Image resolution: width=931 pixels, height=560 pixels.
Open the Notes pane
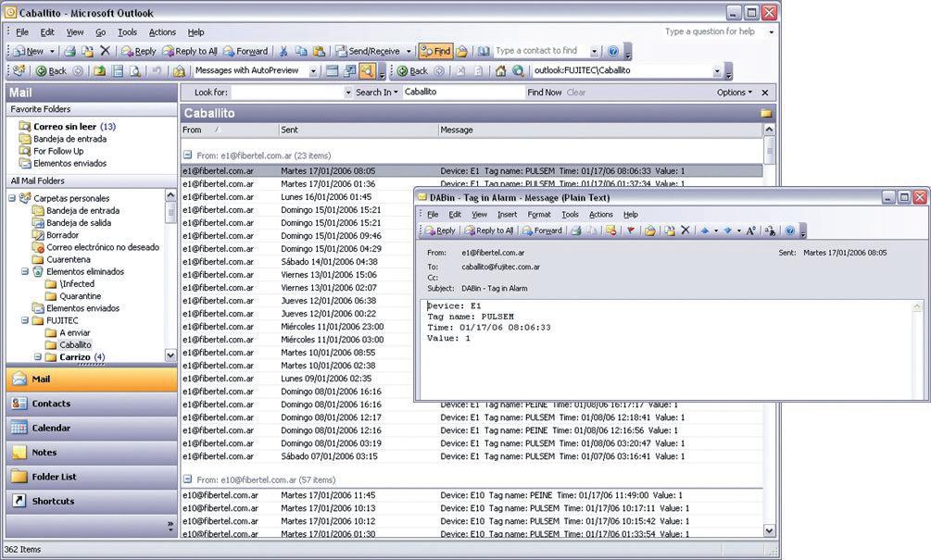coord(92,452)
